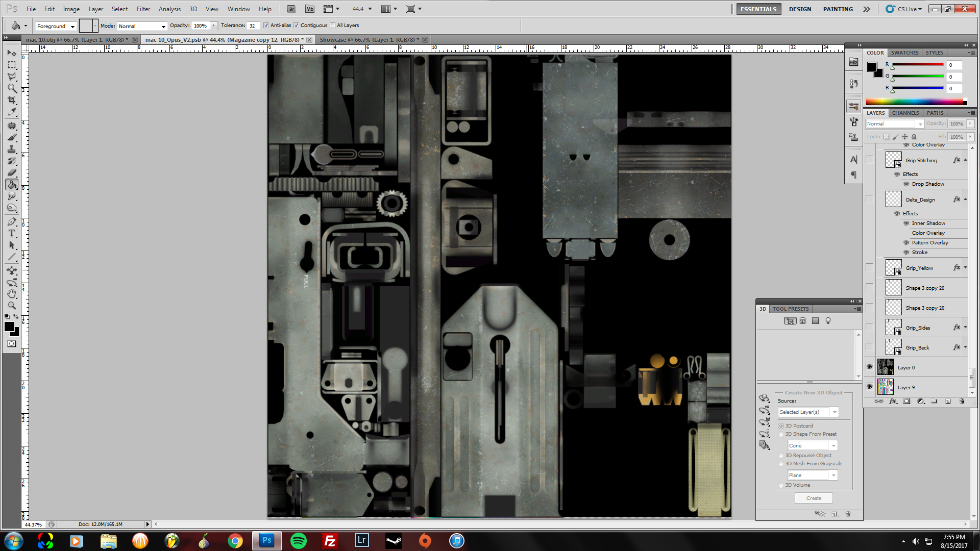This screenshot has height=551, width=980.
Task: Collapse the Grip Stitching layer effects
Action: pos(965,160)
